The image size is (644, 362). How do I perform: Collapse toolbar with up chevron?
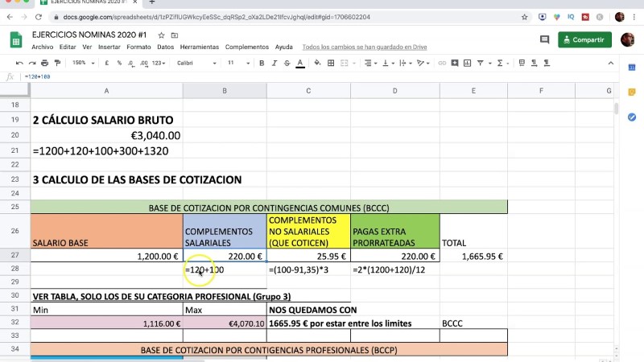[611, 64]
